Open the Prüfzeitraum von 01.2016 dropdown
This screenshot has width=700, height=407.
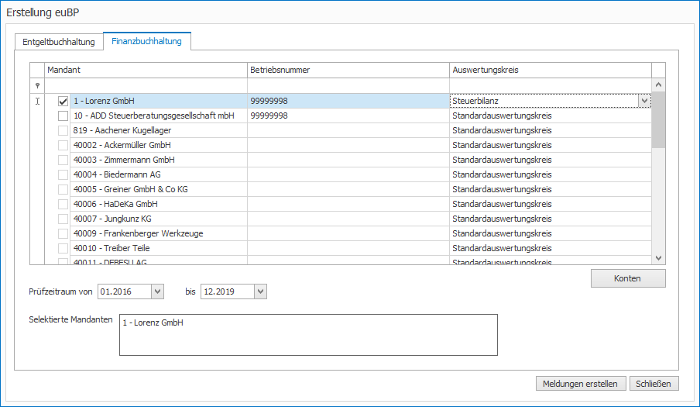[x=157, y=292]
